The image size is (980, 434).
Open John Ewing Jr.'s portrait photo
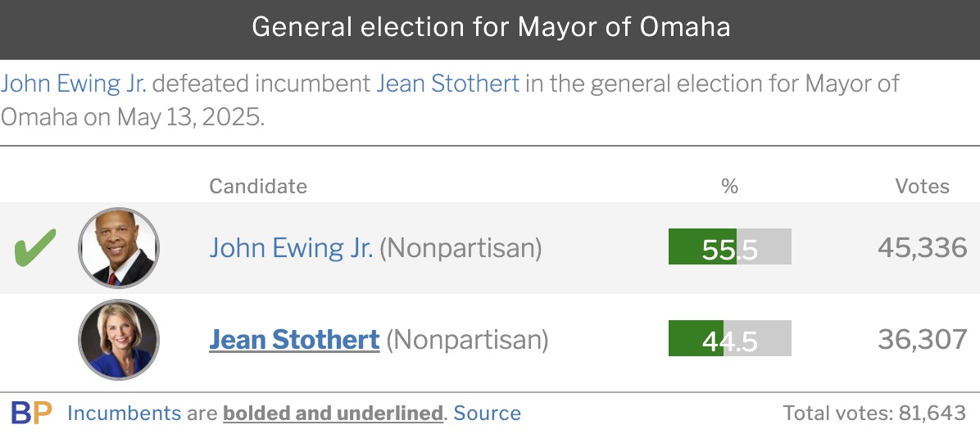tap(119, 248)
